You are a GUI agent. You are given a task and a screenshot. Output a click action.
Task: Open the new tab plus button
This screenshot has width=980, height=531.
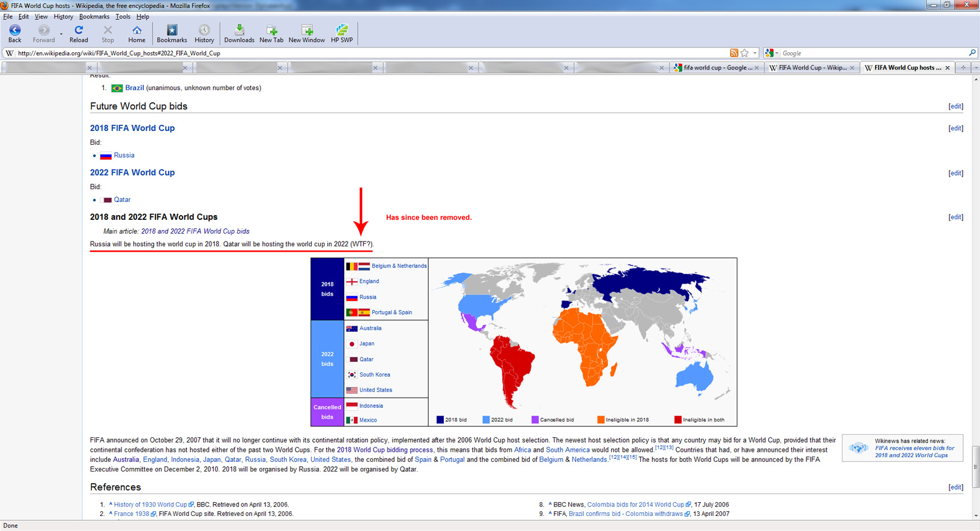(x=963, y=67)
